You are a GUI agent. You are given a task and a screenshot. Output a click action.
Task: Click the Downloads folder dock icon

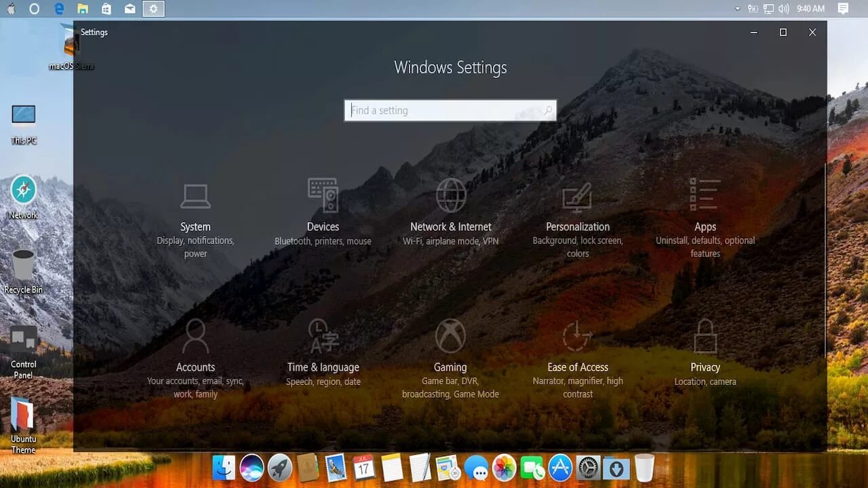616,468
